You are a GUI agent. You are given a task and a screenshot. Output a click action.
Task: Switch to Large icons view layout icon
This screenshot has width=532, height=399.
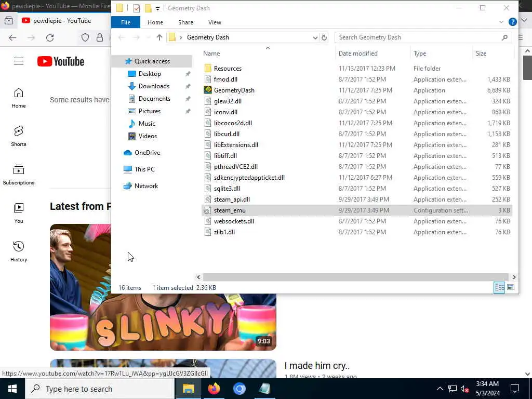[511, 288]
